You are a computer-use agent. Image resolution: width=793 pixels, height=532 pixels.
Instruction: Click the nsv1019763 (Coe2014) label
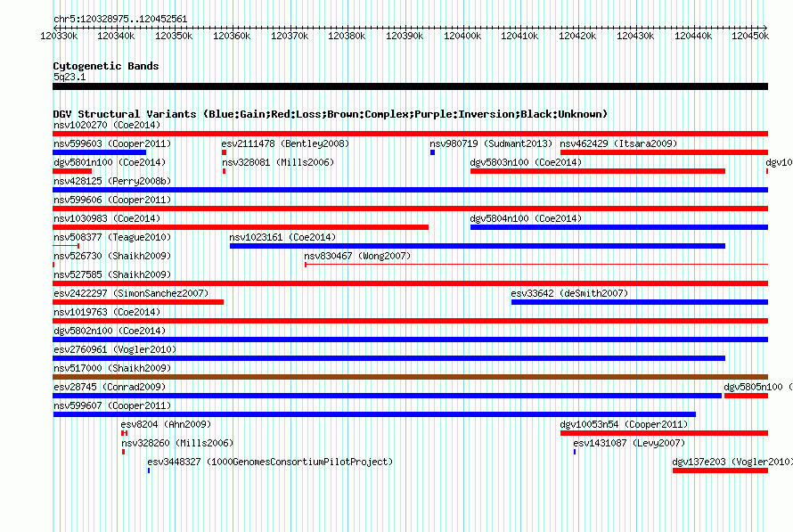tap(107, 312)
